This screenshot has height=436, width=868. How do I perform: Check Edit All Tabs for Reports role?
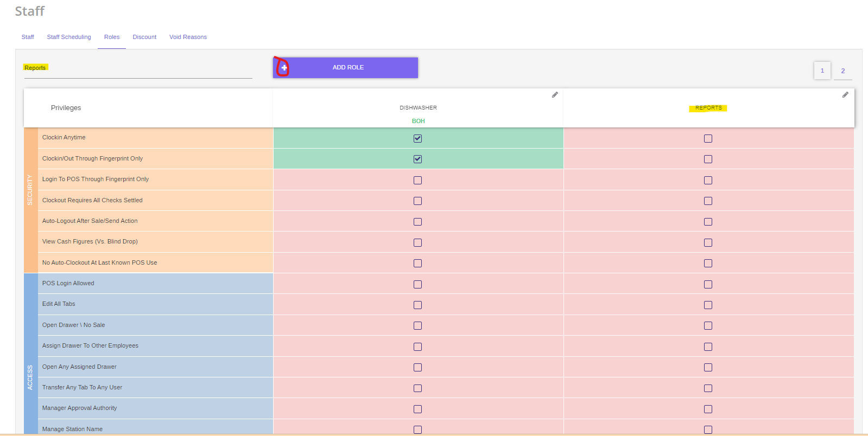pos(708,305)
